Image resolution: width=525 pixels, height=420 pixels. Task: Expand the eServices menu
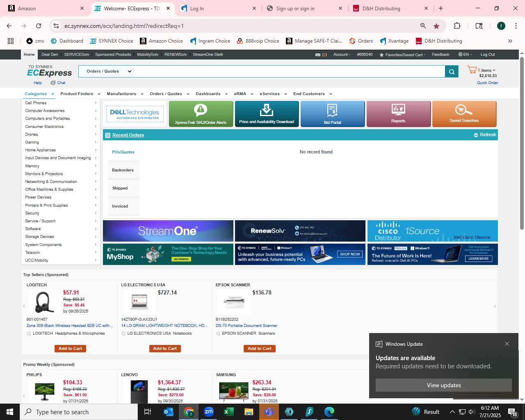273,94
